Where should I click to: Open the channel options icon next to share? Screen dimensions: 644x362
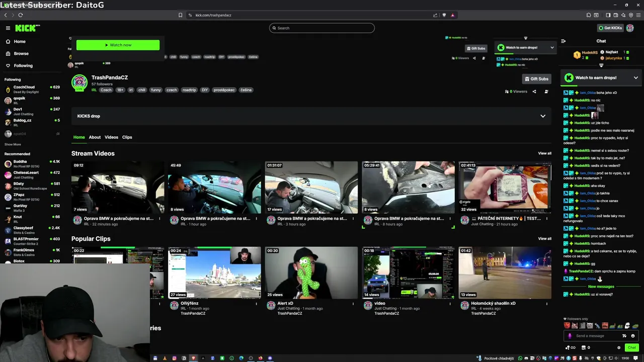click(546, 92)
